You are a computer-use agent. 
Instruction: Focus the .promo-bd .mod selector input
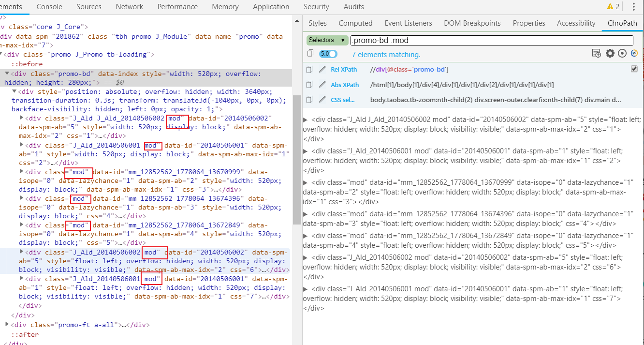point(491,41)
